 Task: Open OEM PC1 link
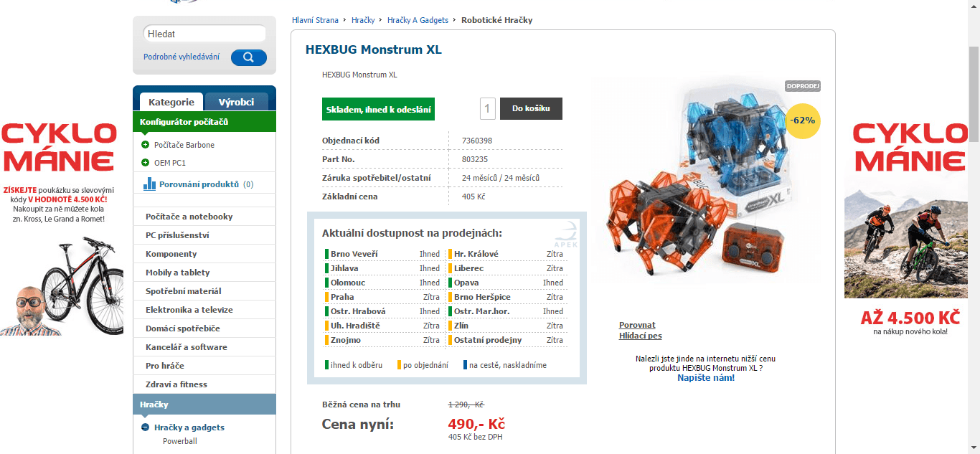click(x=170, y=163)
